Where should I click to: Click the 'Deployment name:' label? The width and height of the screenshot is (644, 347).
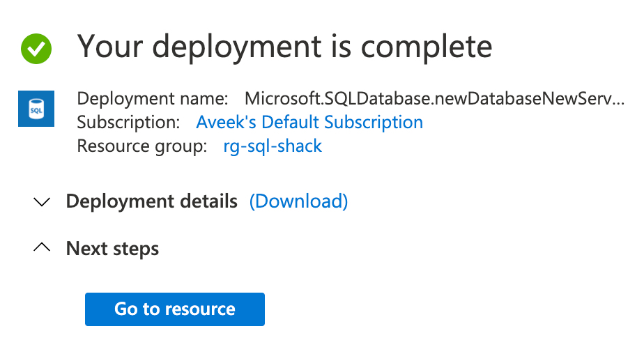click(153, 99)
